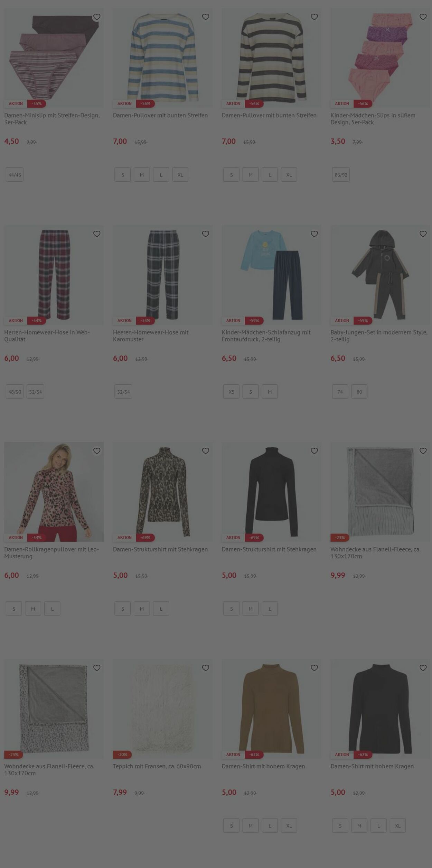
Task: Open Wohndecke aus Flanell-Fleece leopard pattern title
Action: tap(49, 770)
